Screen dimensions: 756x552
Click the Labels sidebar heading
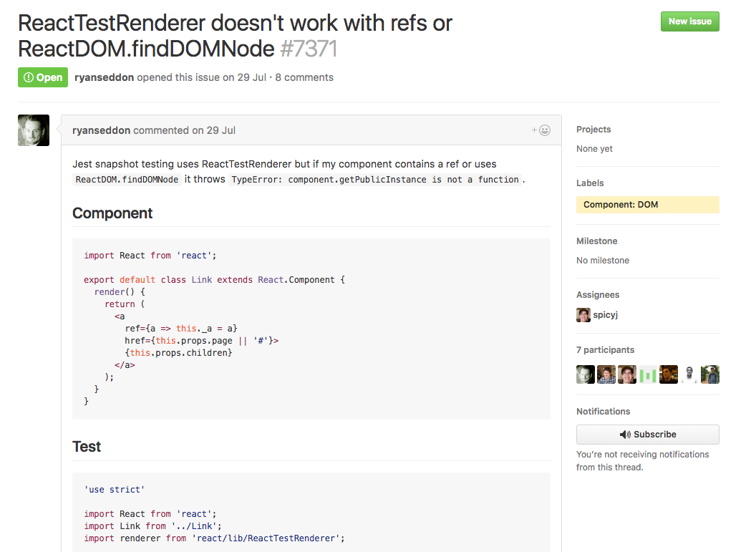pos(590,183)
